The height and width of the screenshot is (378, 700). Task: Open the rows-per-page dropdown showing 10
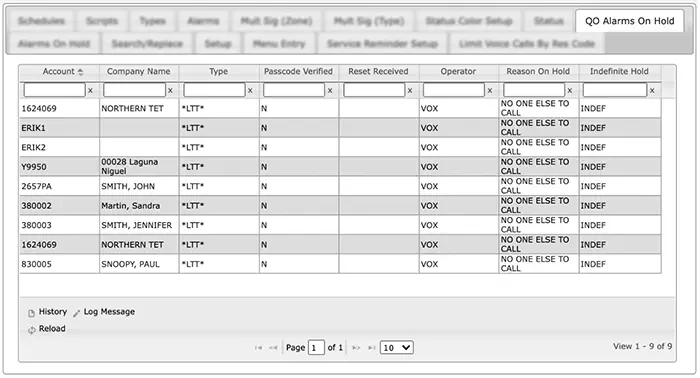(x=396, y=348)
